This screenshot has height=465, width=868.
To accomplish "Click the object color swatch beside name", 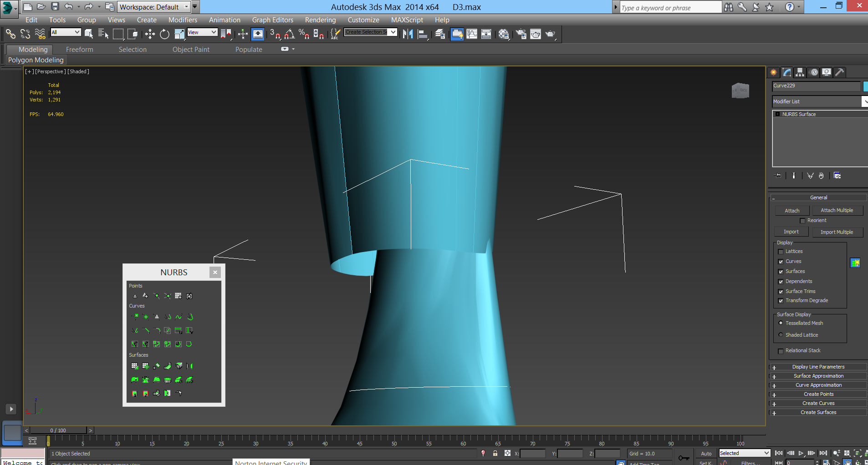I will click(x=865, y=86).
